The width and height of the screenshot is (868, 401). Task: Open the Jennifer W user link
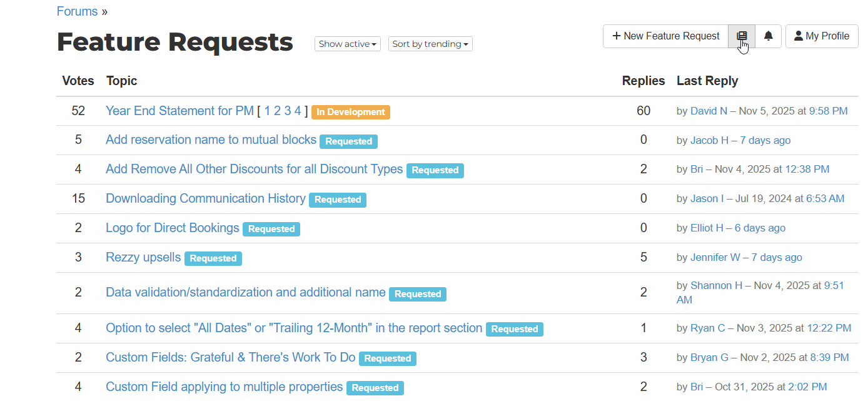click(715, 257)
